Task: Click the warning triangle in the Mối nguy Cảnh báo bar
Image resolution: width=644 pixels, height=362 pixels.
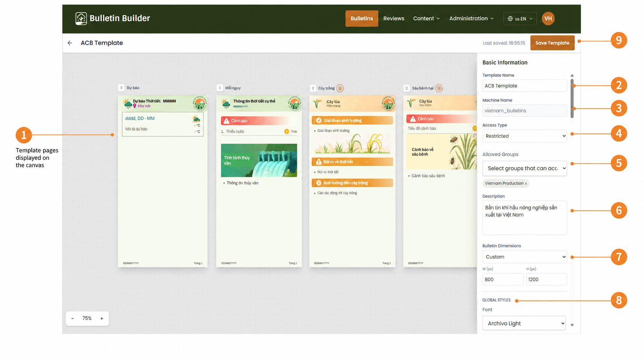Action: pos(226,121)
